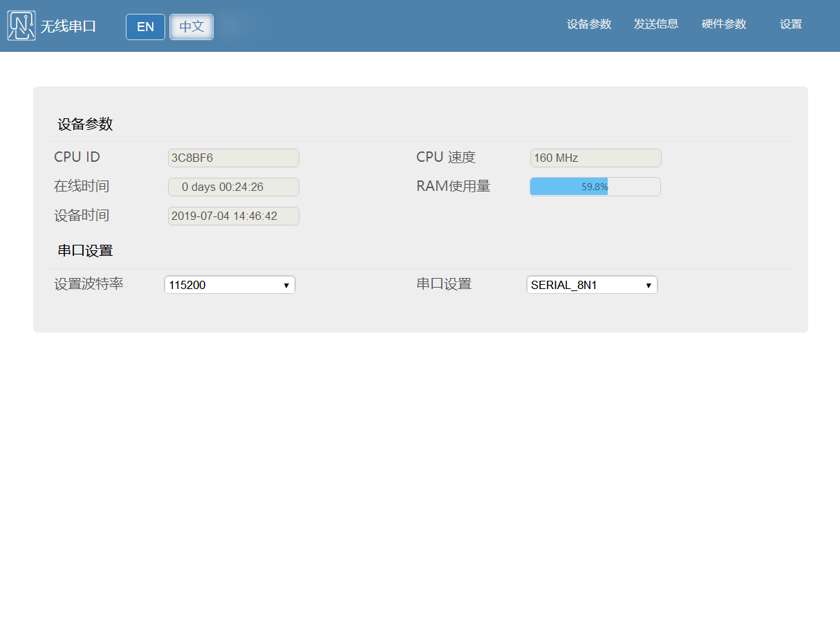Open the 硬件参数 navigation item
This screenshot has height=632, width=840.
click(724, 24)
